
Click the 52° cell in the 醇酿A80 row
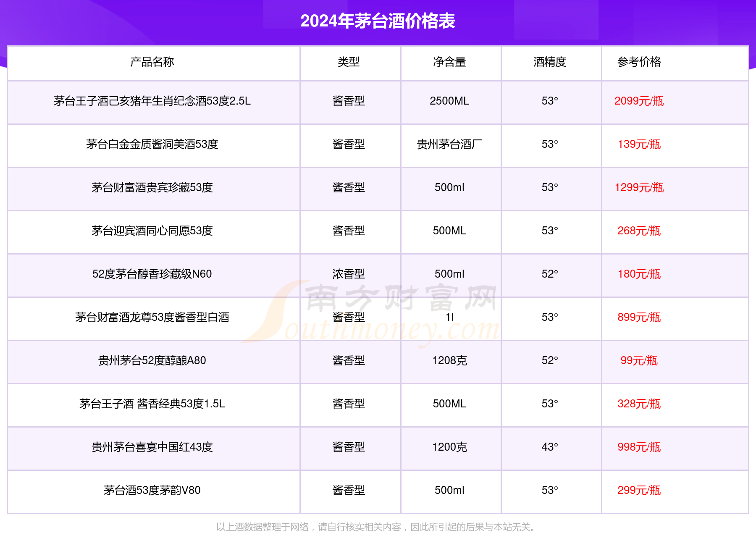click(x=550, y=361)
